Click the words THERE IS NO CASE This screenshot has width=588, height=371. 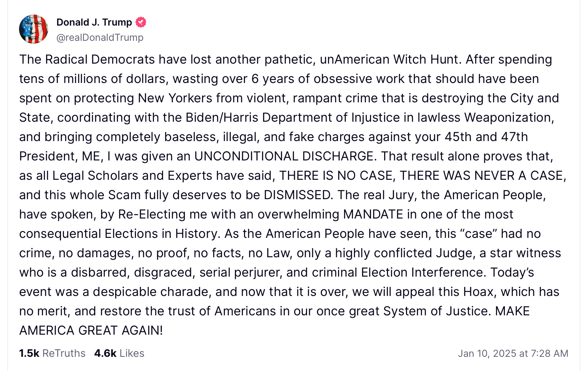pyautogui.click(x=336, y=176)
